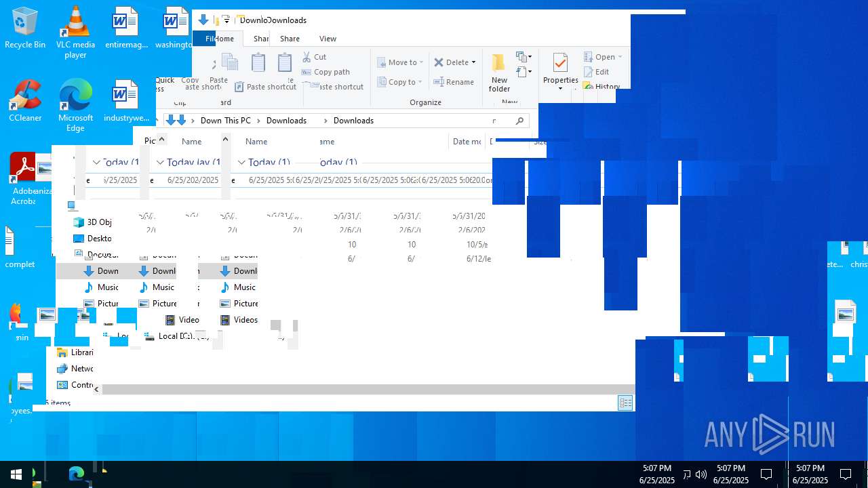Click the network tray icon

tap(686, 474)
